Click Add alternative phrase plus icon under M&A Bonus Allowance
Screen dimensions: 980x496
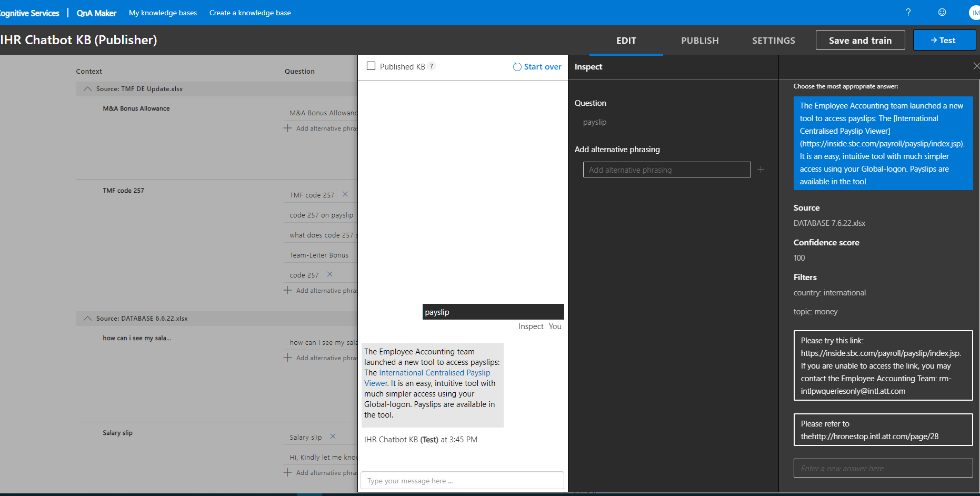click(x=288, y=128)
